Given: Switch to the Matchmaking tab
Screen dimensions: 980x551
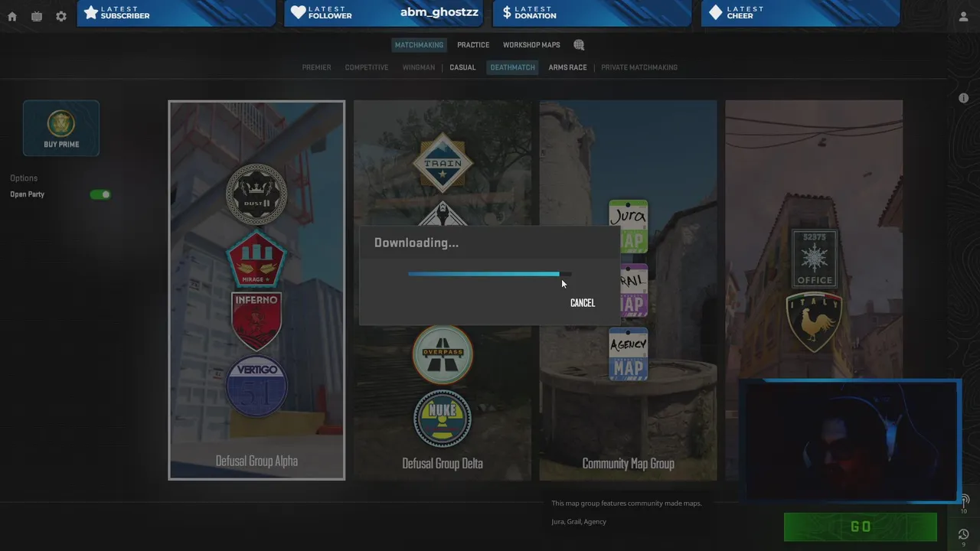Looking at the screenshot, I should [419, 45].
